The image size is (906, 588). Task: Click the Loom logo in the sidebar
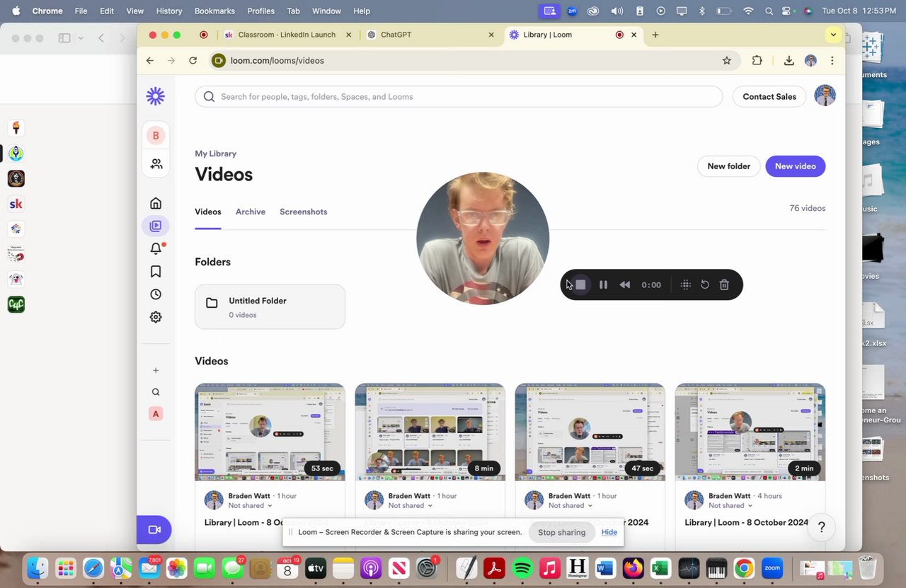156,96
